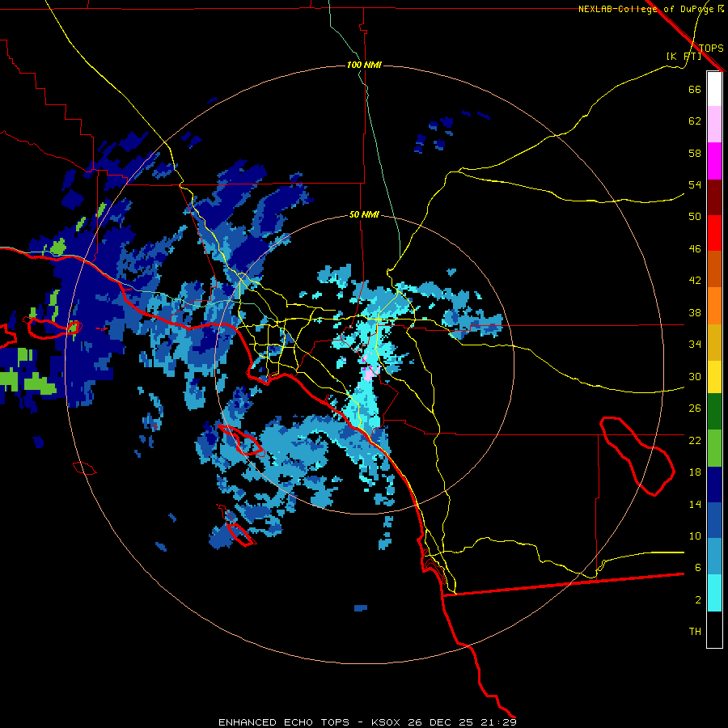The width and height of the screenshot is (728, 728).
Task: Click the "50" scale label
Action: pos(695,217)
